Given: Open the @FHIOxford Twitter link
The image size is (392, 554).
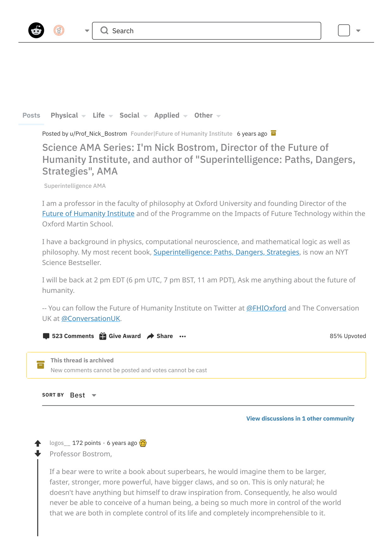Looking at the screenshot, I should (x=266, y=308).
